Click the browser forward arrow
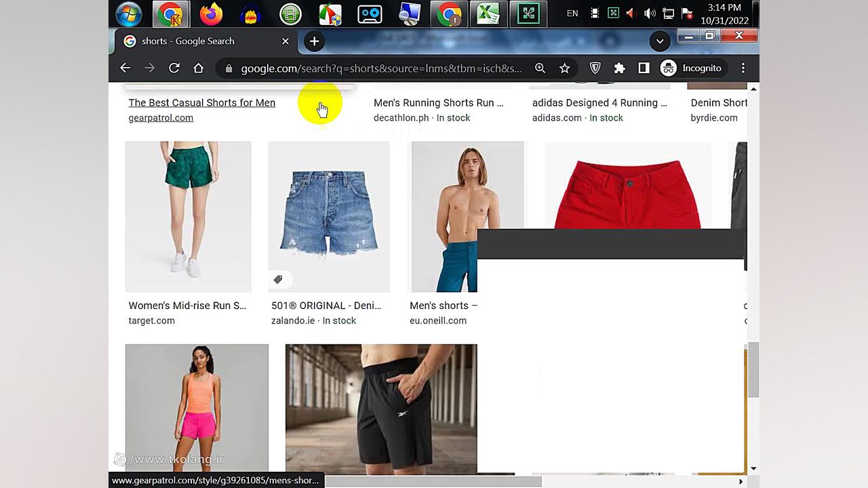The width and height of the screenshot is (868, 488). [x=149, y=68]
